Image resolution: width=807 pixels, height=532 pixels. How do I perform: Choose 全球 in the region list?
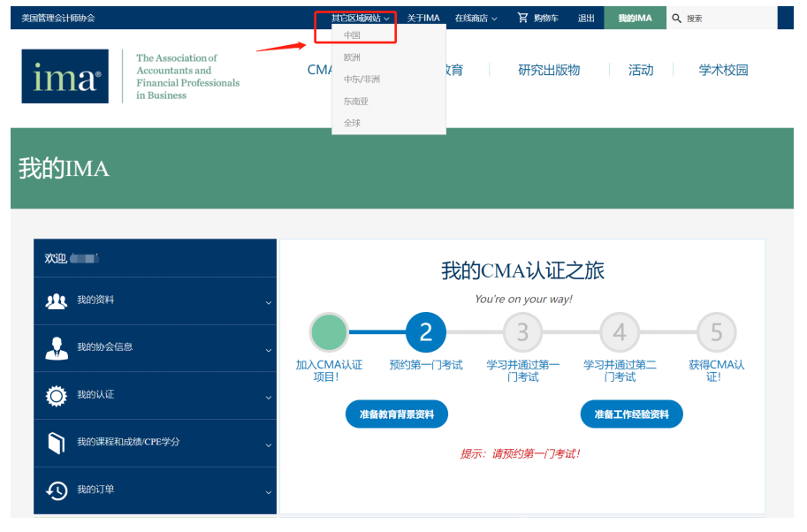352,122
